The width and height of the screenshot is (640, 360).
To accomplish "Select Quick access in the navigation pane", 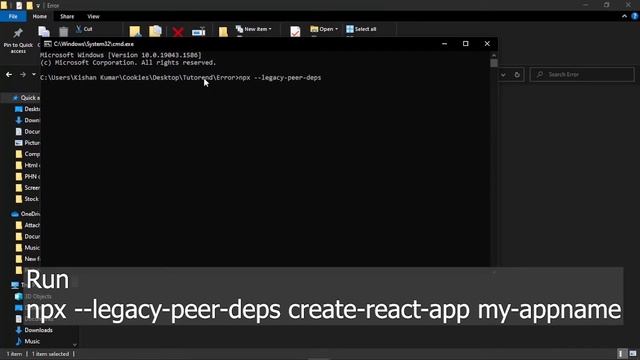I will (x=26, y=98).
